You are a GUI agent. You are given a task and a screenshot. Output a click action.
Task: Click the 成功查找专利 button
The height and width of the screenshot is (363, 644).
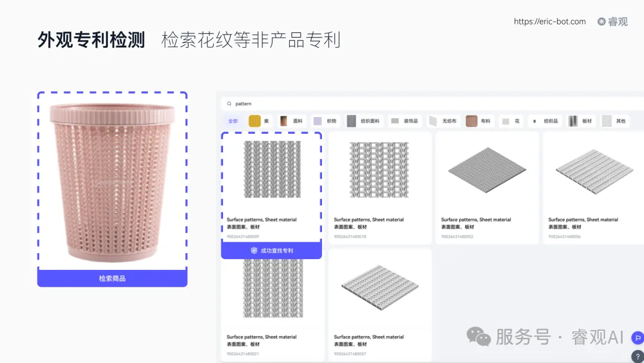(x=271, y=250)
